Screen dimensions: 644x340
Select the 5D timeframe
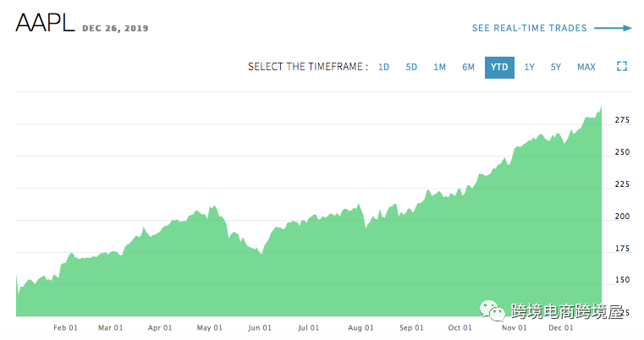[x=411, y=67]
